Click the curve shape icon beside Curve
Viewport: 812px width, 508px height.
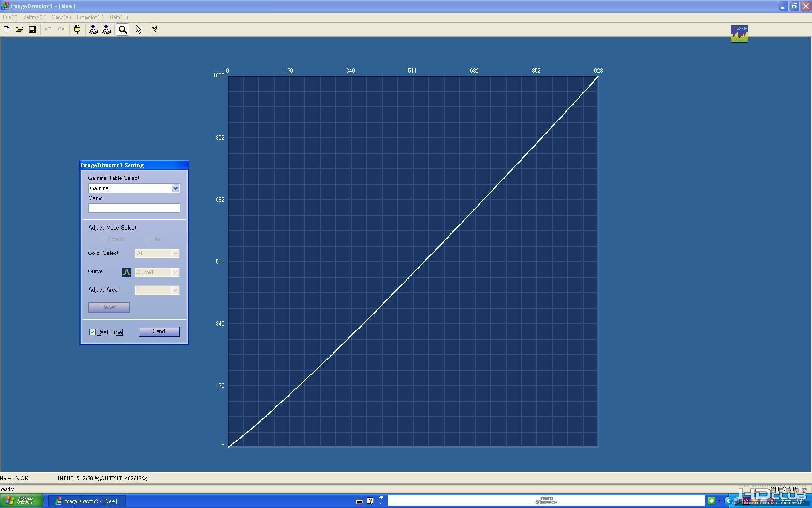pos(127,272)
